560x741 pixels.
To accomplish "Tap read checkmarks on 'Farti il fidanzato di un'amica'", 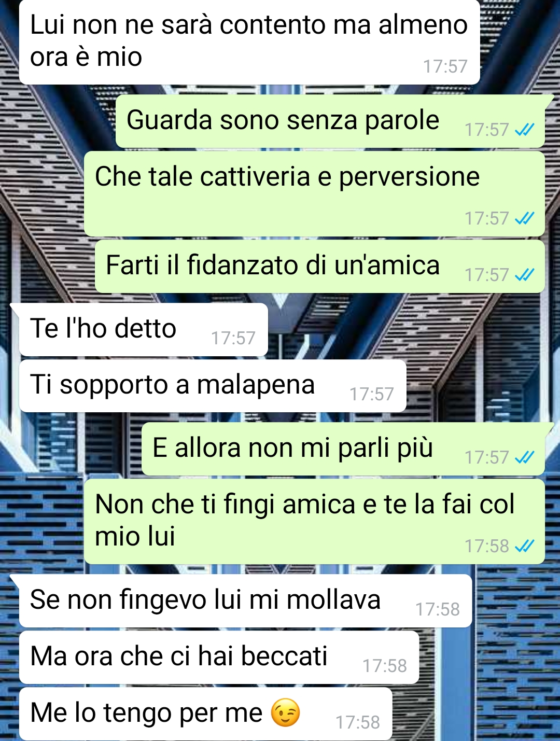I will coord(524,275).
